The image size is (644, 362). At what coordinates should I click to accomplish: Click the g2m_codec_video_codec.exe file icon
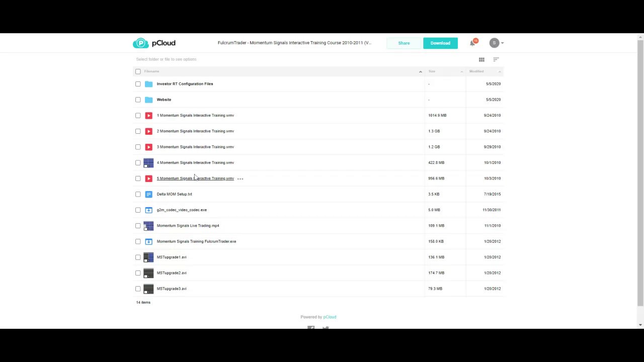(x=148, y=210)
